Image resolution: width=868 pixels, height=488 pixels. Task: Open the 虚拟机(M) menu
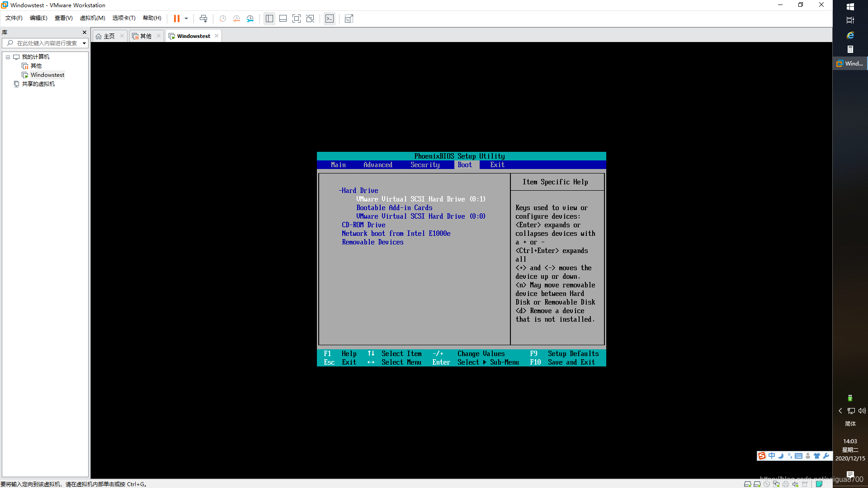(92, 18)
